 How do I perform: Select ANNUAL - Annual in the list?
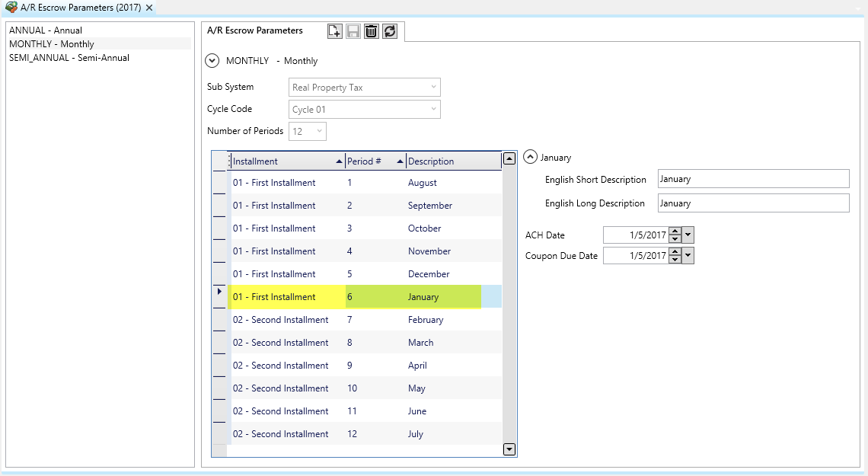[x=46, y=30]
